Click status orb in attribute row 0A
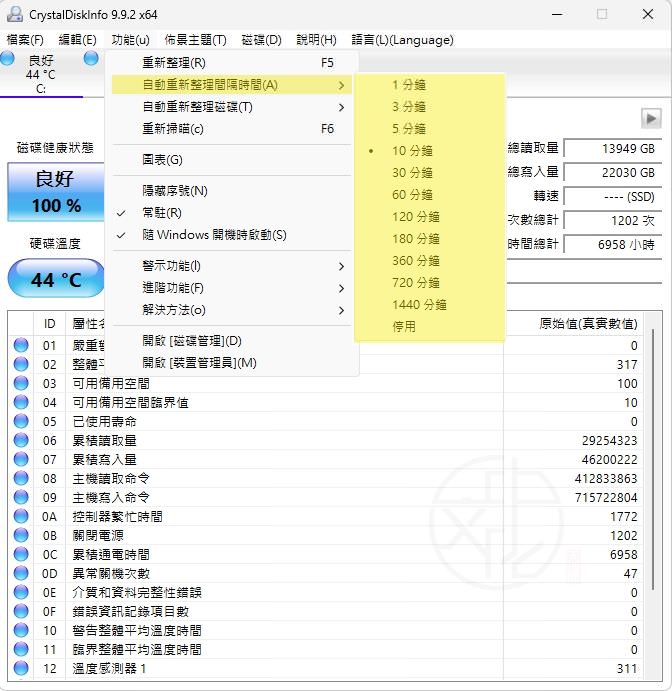This screenshot has width=672, height=691. (x=21, y=516)
